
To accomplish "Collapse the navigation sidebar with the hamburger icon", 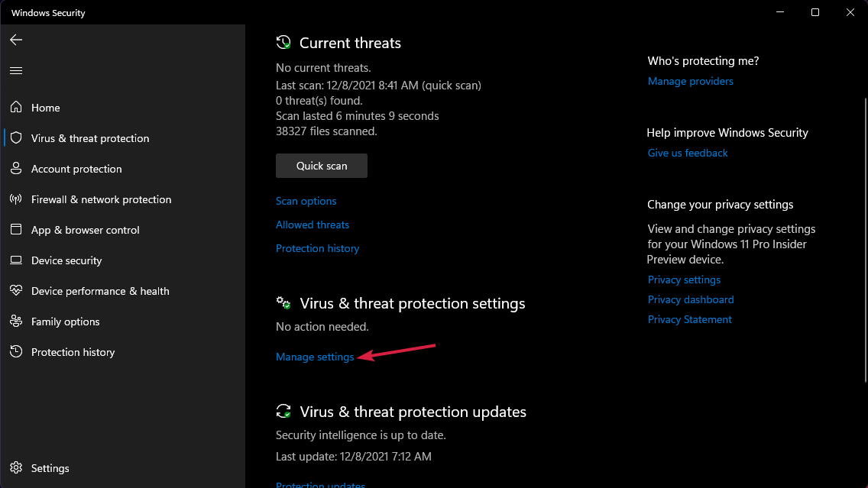I will click(16, 70).
